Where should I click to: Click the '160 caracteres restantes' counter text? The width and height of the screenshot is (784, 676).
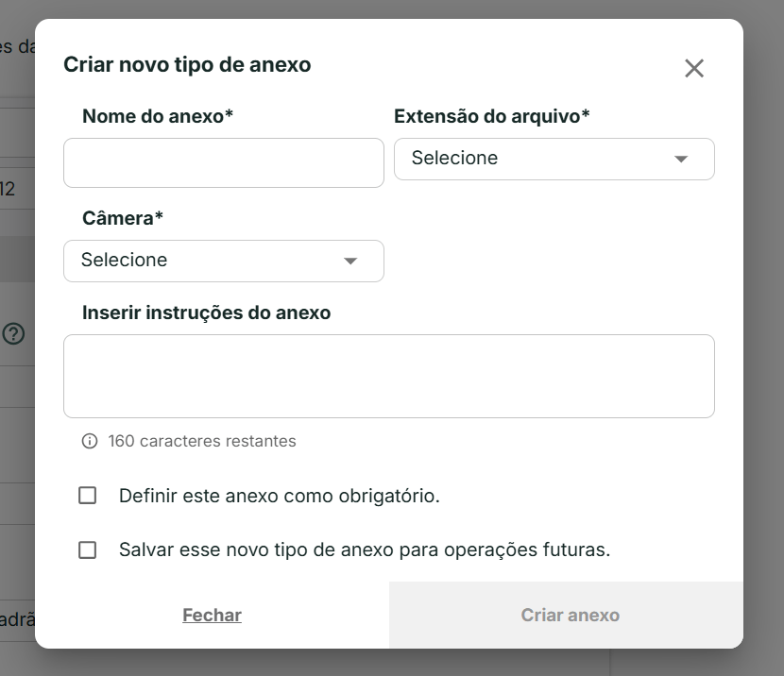coord(202,441)
